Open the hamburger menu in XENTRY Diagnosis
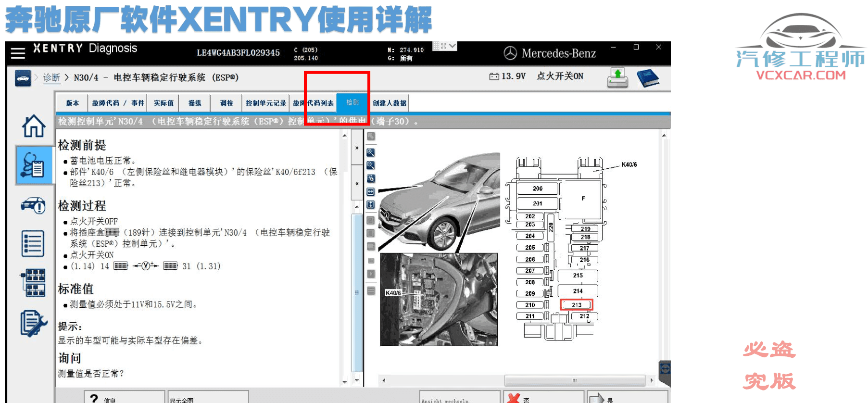This screenshot has height=403, width=868. pos(18,53)
